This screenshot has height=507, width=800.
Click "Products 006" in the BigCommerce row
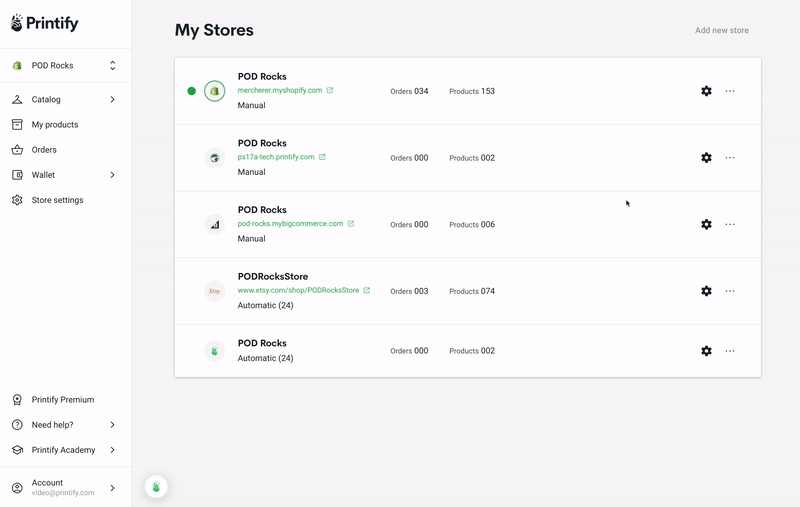(x=472, y=224)
